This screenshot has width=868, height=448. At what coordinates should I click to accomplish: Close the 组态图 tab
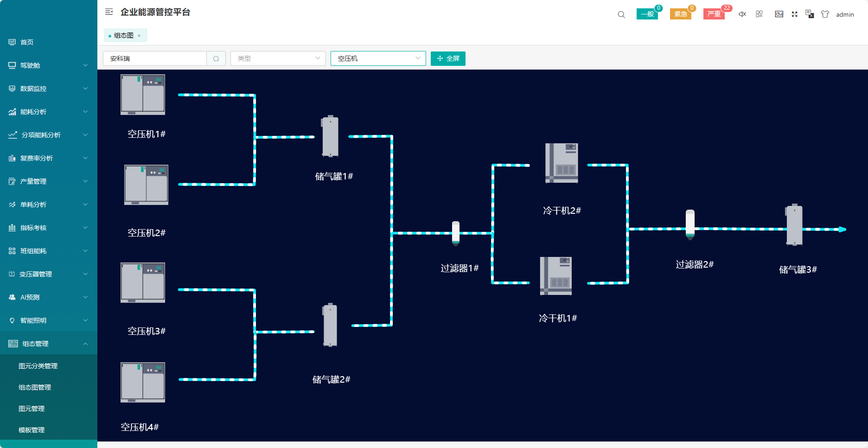139,36
